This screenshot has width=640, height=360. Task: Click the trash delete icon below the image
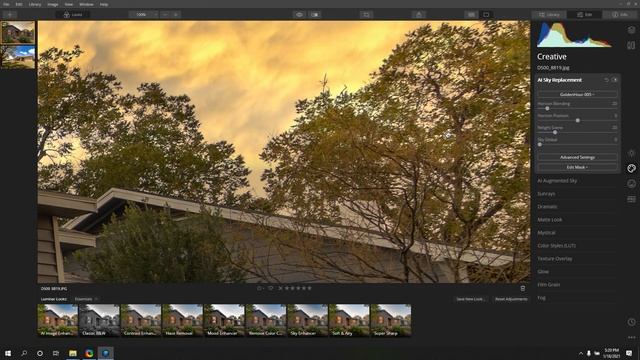pos(523,289)
